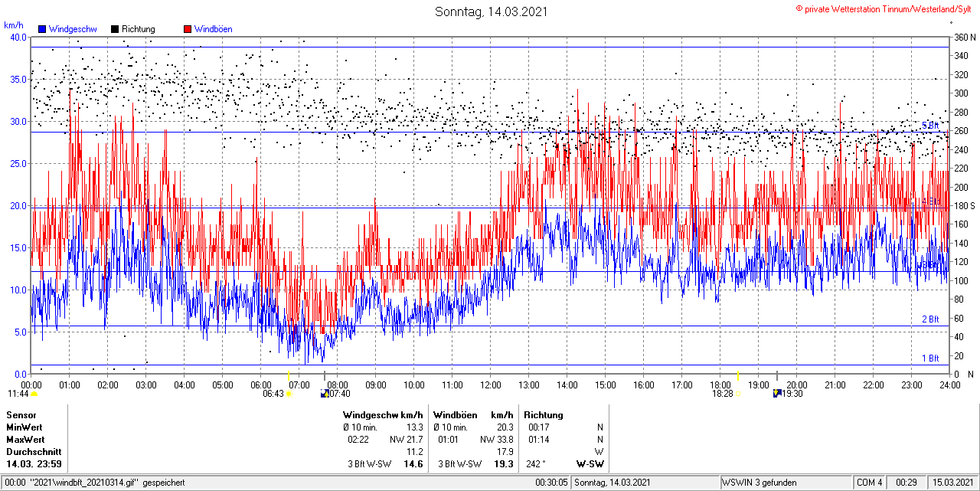
Task: Click the 00:30:05 status bar field
Action: 551,483
